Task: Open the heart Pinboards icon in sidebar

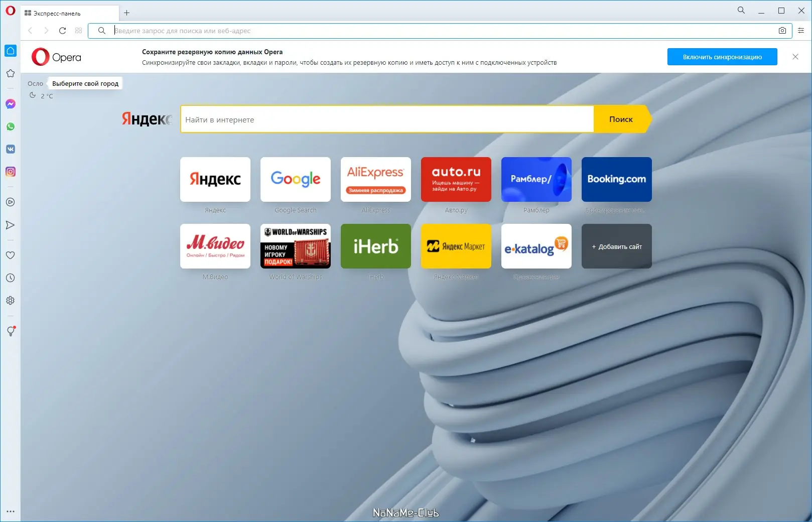Action: 11,255
